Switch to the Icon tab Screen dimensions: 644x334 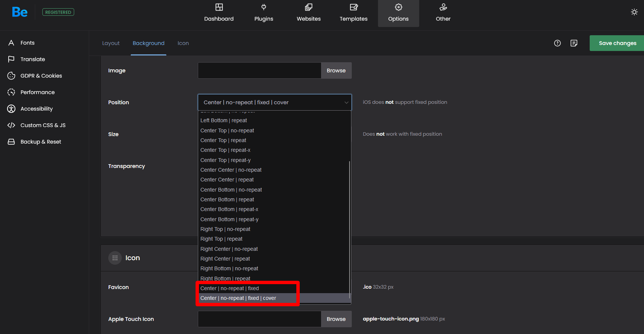coord(183,43)
